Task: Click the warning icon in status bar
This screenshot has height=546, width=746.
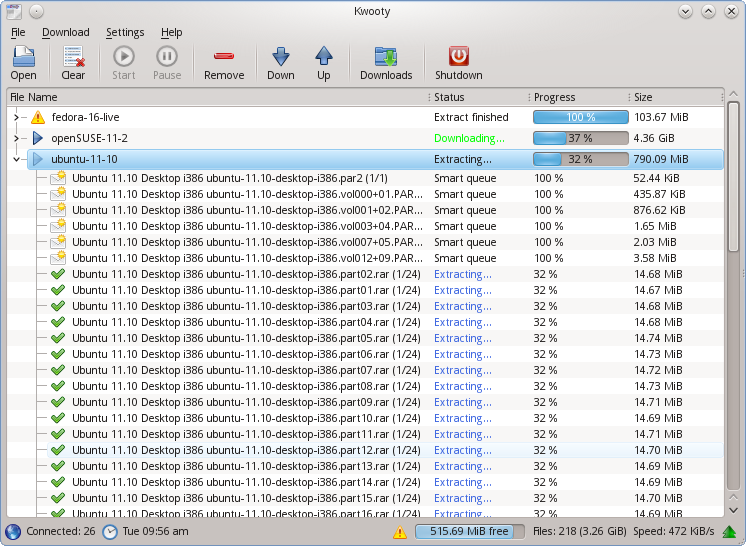Action: point(400,532)
